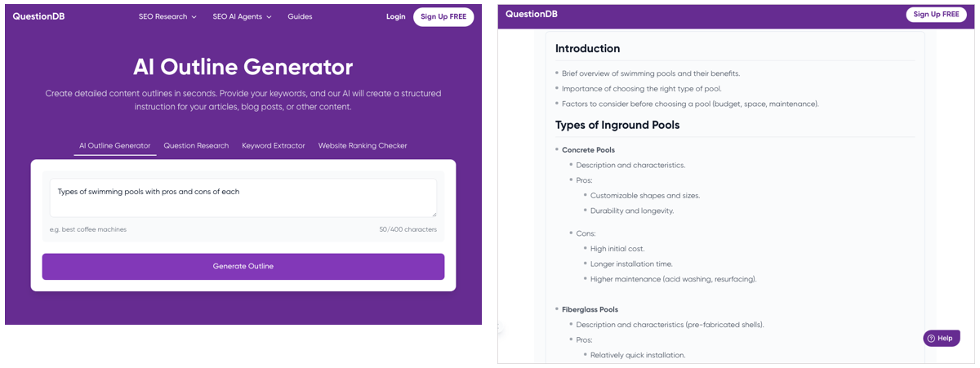Click the Introduction heading in outline
The width and height of the screenshot is (980, 368).
click(587, 48)
